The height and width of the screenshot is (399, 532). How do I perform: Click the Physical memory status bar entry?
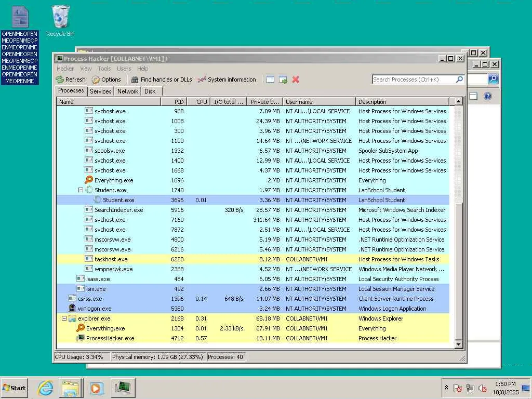[158, 357]
